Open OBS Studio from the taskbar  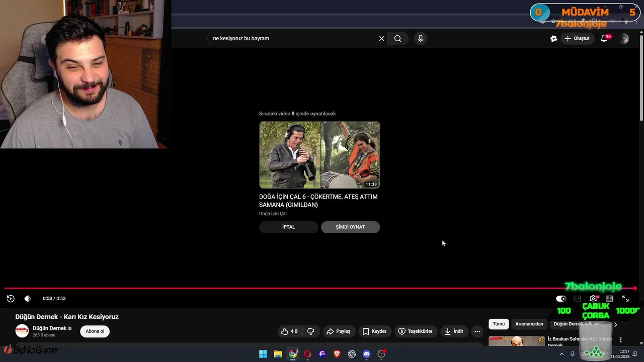(x=381, y=354)
